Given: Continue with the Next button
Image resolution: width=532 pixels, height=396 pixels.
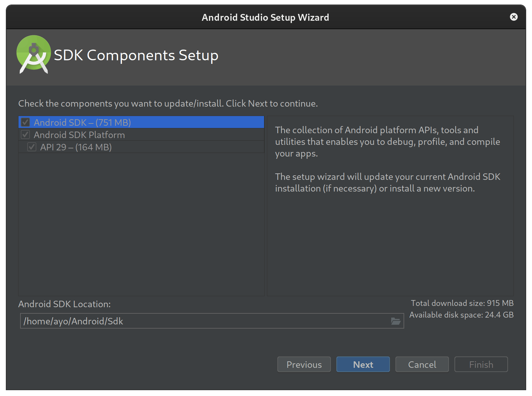Looking at the screenshot, I should click(x=363, y=365).
